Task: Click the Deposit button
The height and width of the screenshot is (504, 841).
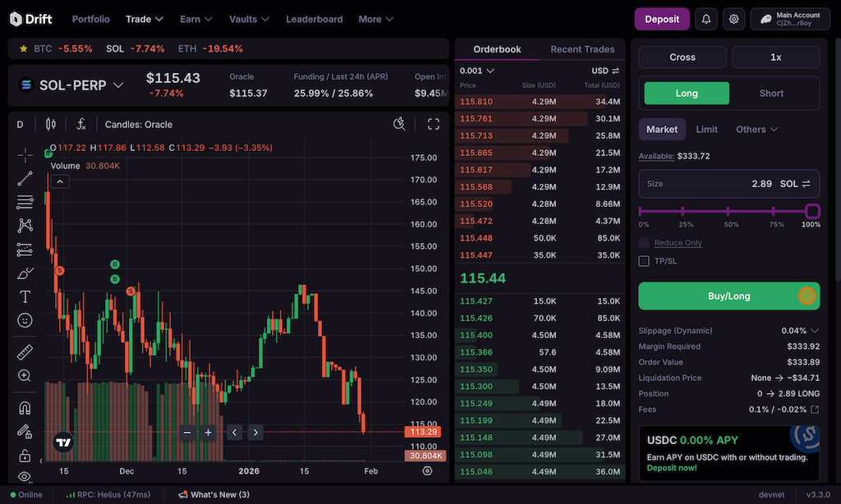Action: click(x=662, y=19)
